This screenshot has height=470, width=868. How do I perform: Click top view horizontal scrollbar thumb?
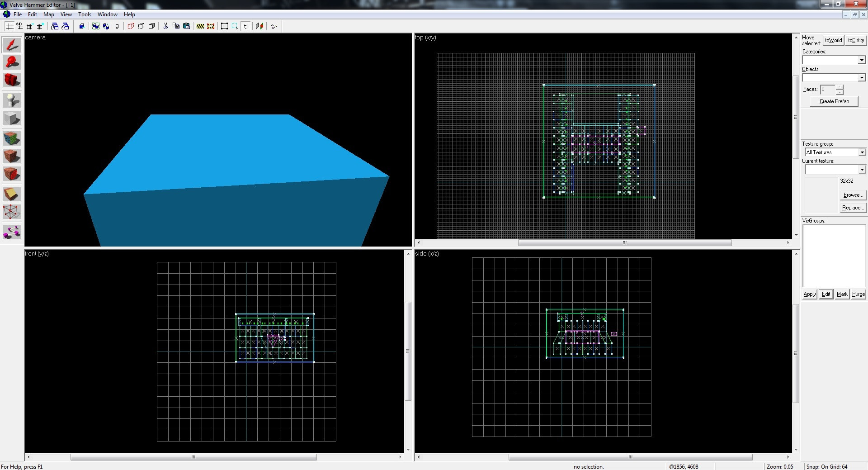(624, 243)
